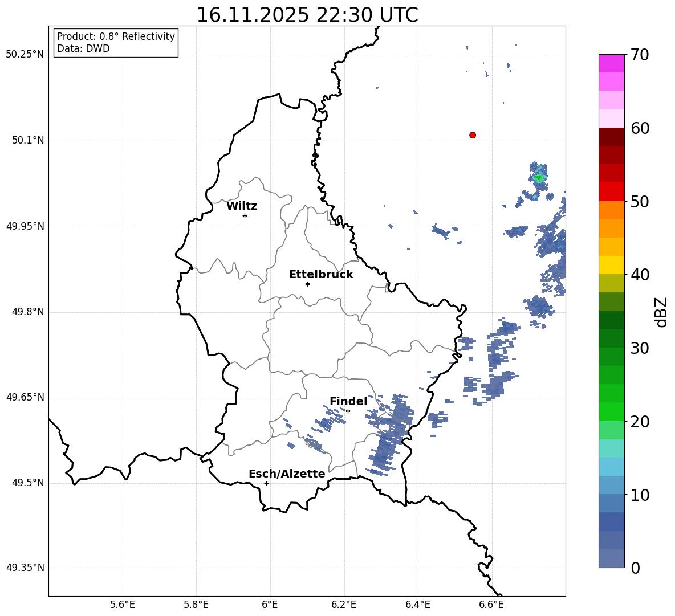This screenshot has width=675, height=616.
Task: Click the 'Product: 0.8° Reflectivity' text
Action: 116,36
